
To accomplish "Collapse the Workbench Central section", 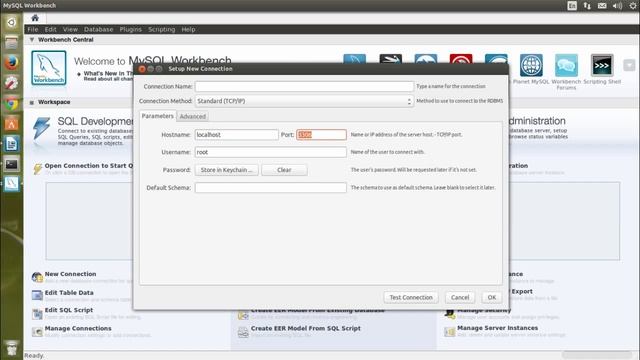I will click(x=32, y=40).
